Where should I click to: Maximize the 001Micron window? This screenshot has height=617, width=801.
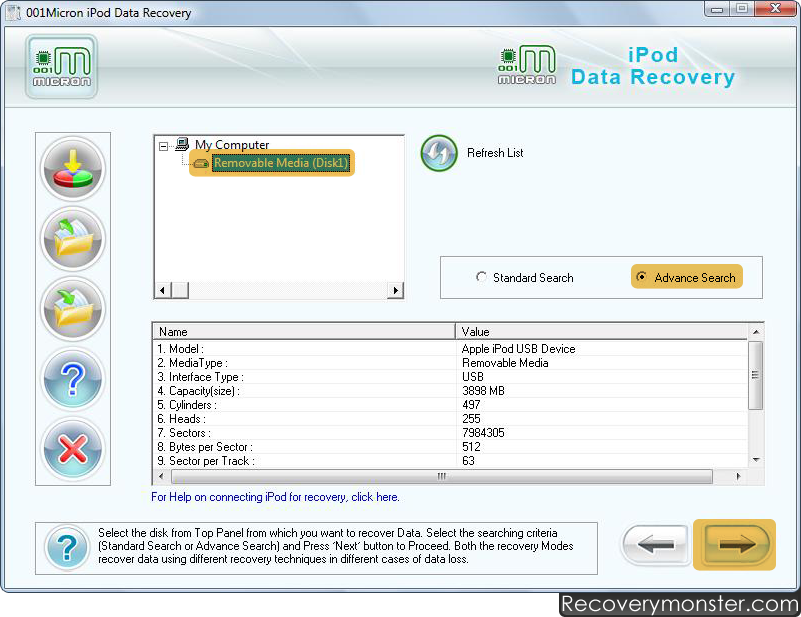[x=742, y=9]
